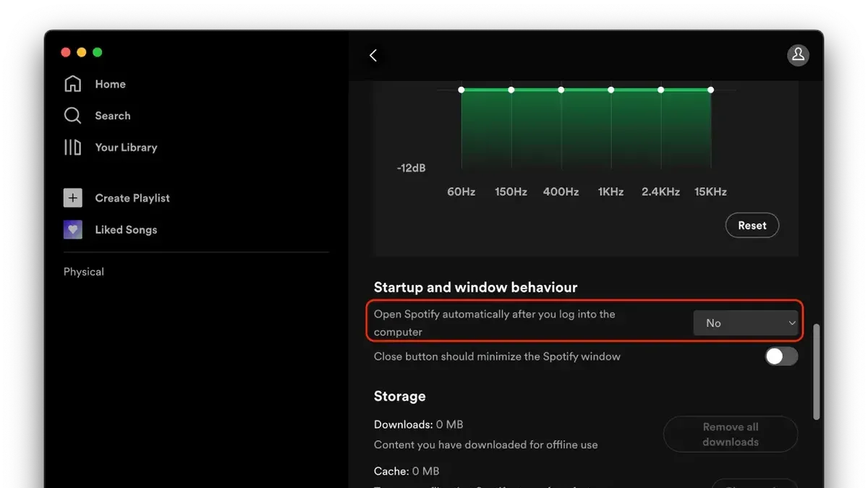The height and width of the screenshot is (488, 868).
Task: Click the Search magnifier icon
Action: (73, 116)
